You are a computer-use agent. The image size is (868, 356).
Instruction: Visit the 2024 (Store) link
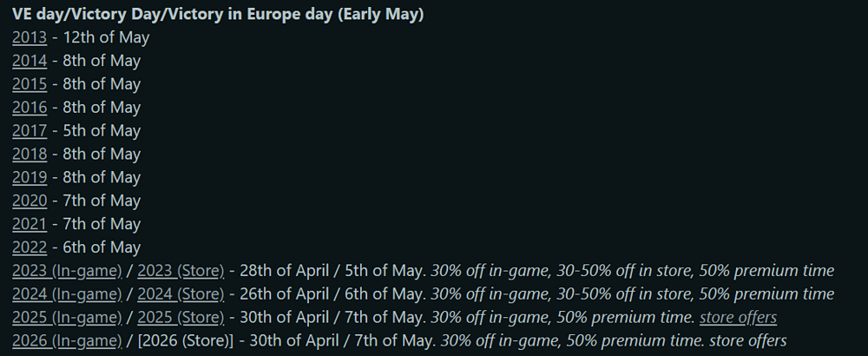click(x=181, y=294)
